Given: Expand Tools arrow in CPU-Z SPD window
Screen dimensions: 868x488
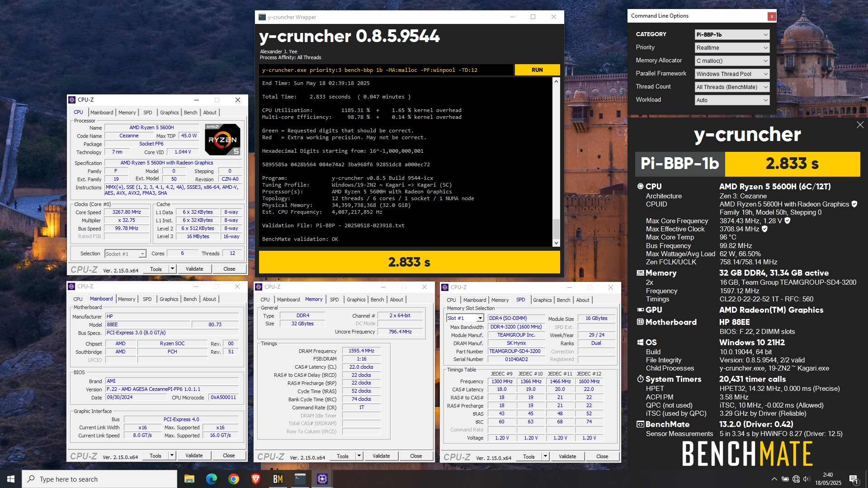Looking at the screenshot, I should 545,456.
